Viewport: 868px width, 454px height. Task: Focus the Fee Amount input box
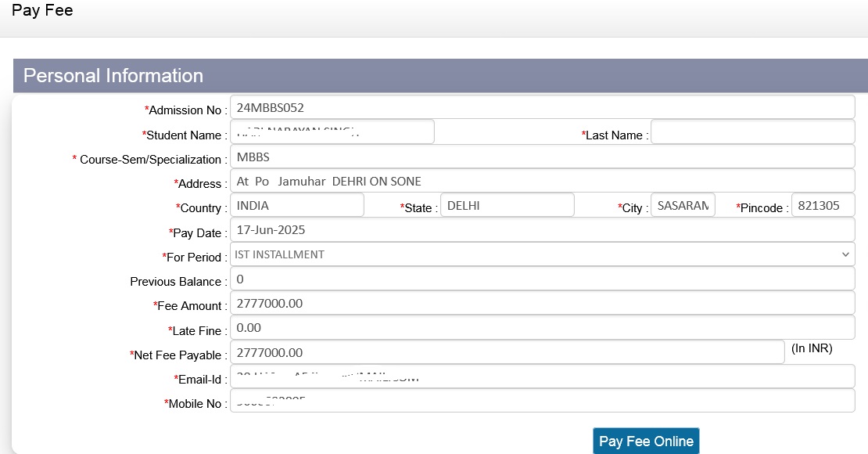pyautogui.click(x=542, y=304)
